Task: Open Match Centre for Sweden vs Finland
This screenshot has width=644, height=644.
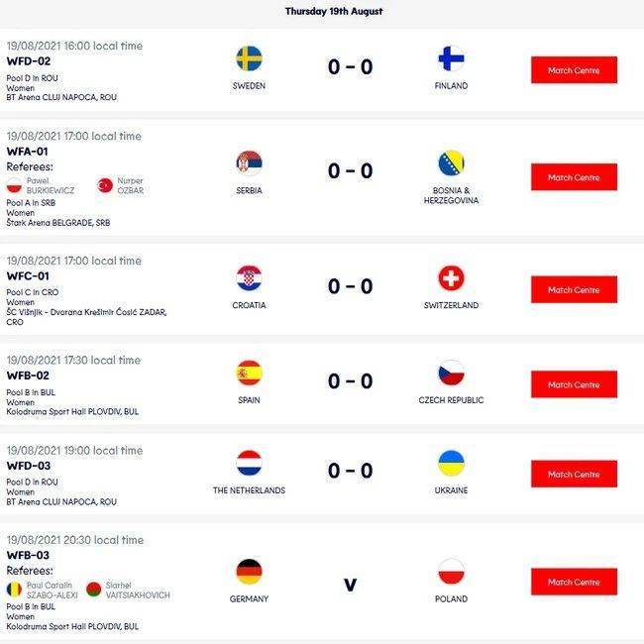Action: [574, 69]
